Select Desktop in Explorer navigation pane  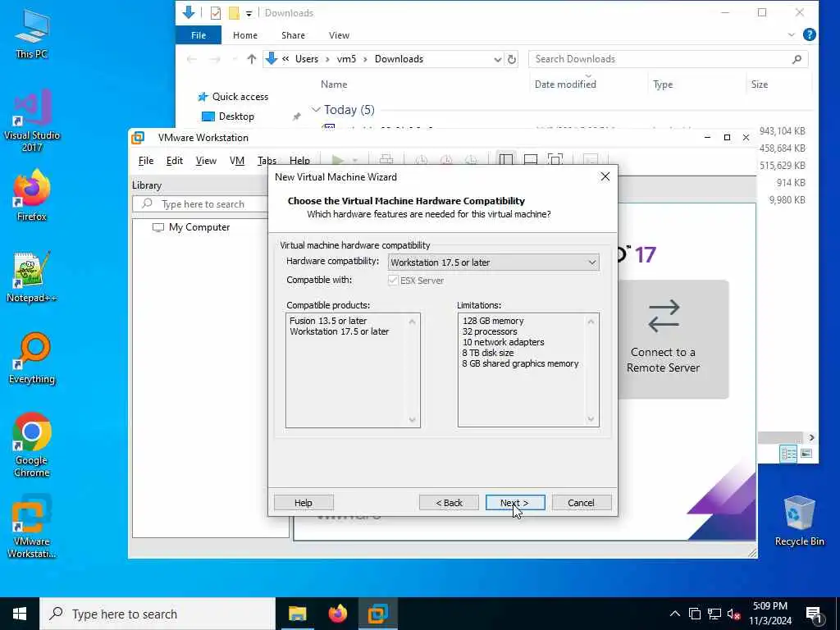[228, 116]
